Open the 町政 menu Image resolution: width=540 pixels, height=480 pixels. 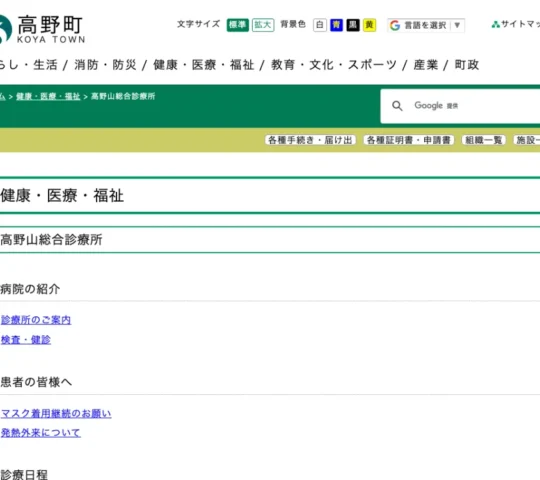click(467, 65)
